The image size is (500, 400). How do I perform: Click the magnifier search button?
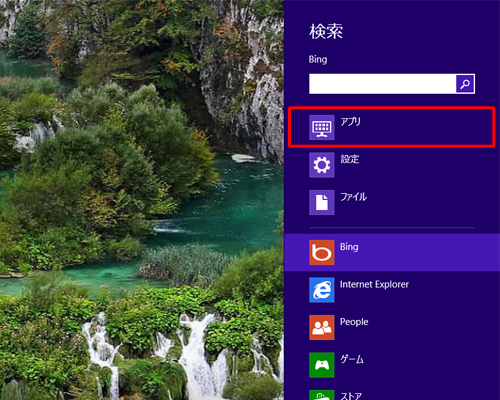pyautogui.click(x=465, y=84)
